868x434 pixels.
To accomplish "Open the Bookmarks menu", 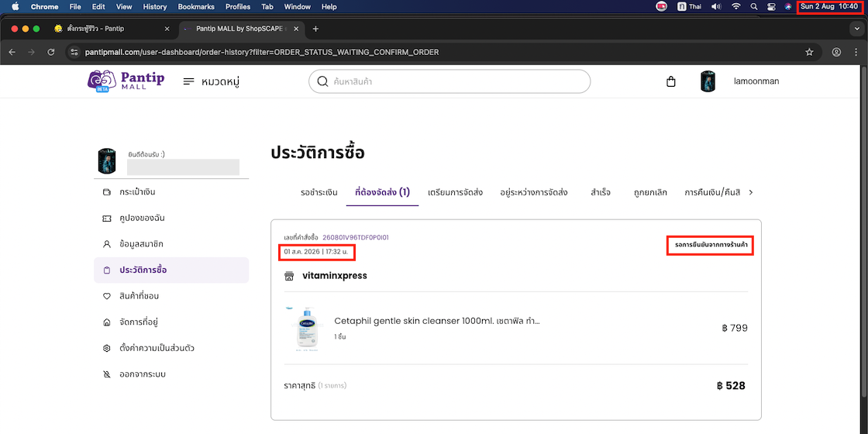I will (x=196, y=7).
